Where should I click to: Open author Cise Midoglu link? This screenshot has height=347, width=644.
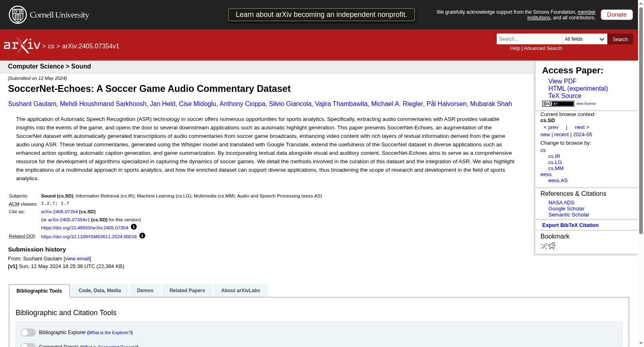point(197,104)
